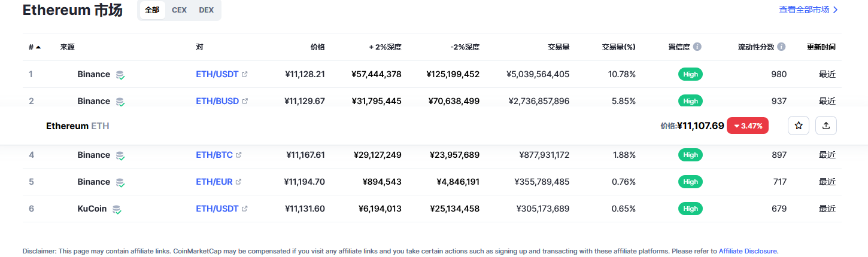
Task: Open the Affiliate Disclosure link
Action: click(x=748, y=251)
